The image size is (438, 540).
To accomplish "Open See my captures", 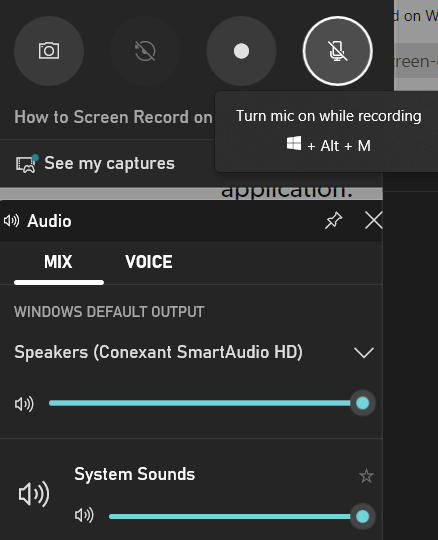I will click(x=95, y=163).
